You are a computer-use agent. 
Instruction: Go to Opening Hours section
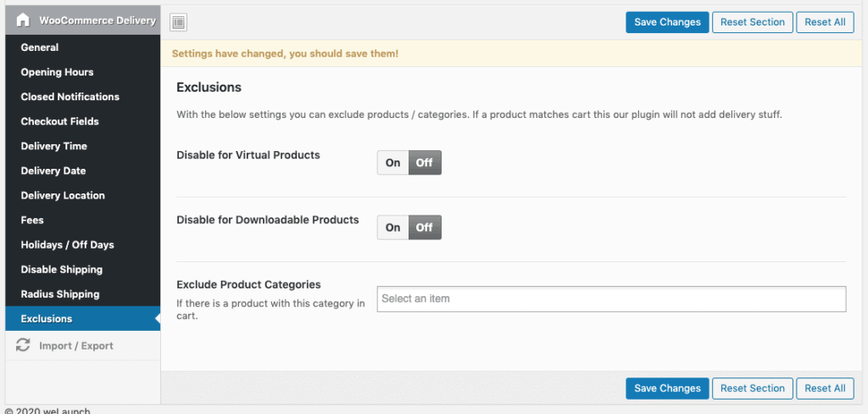coord(57,72)
